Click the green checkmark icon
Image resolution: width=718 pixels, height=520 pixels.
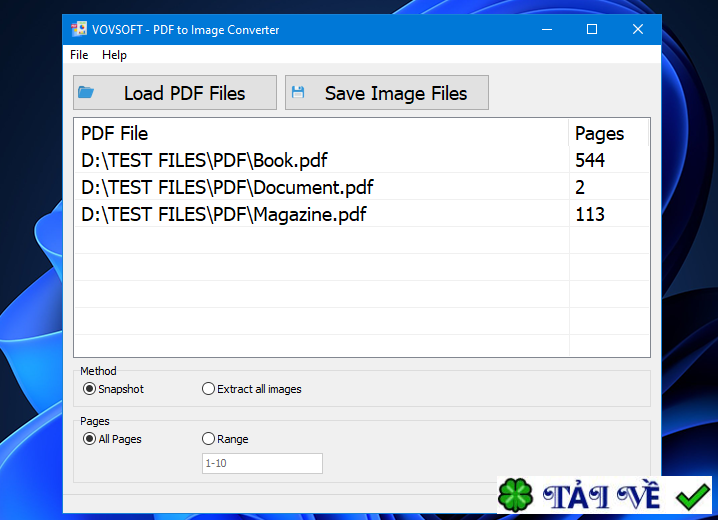coord(691,495)
